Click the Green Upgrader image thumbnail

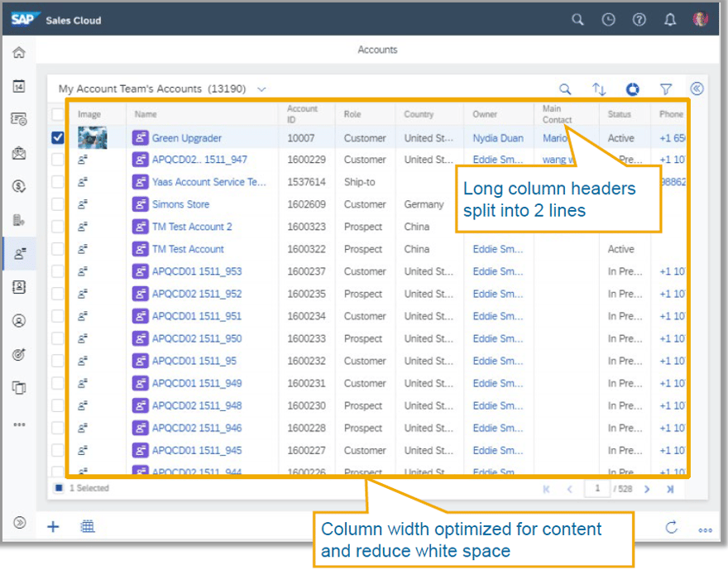[x=93, y=138]
